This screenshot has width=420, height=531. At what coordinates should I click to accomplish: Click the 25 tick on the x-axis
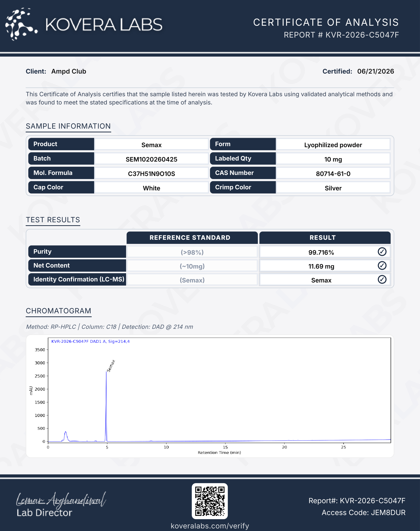click(343, 447)
